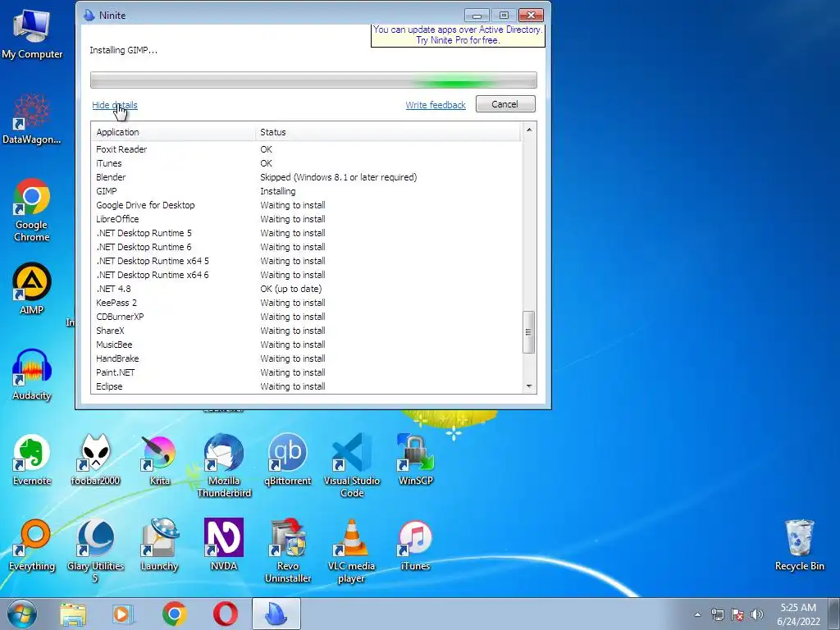Click the Show desktop button
This screenshot has width=840, height=630.
(x=834, y=614)
